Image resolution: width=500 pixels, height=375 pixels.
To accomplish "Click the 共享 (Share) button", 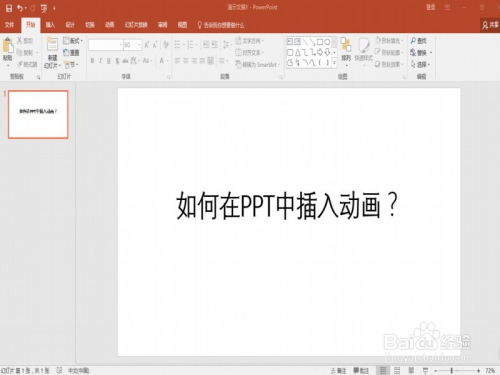I will tap(490, 25).
